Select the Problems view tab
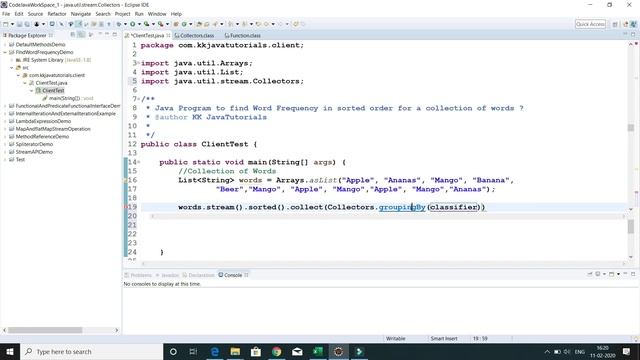Image resolution: width=640 pixels, height=360 pixels. coord(138,275)
